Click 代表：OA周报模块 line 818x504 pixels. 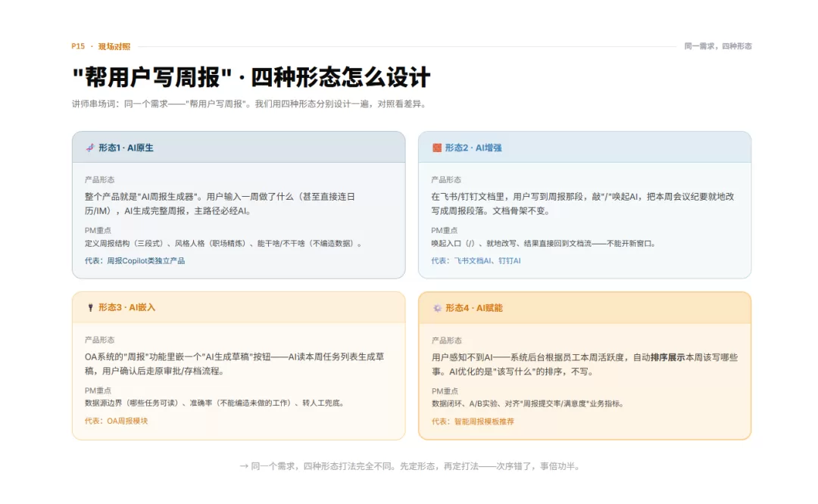coord(117,421)
